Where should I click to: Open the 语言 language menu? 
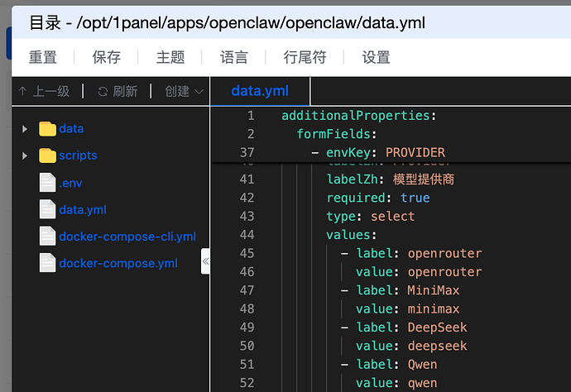pyautogui.click(x=234, y=57)
